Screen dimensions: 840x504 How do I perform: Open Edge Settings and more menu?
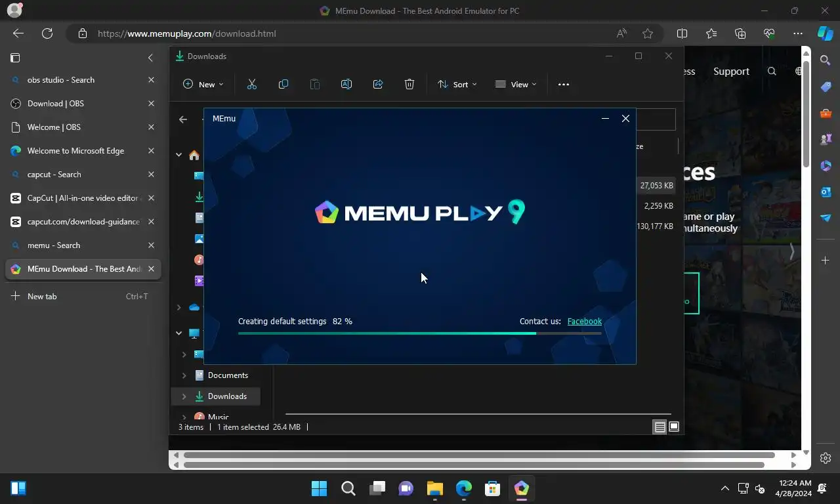[798, 33]
